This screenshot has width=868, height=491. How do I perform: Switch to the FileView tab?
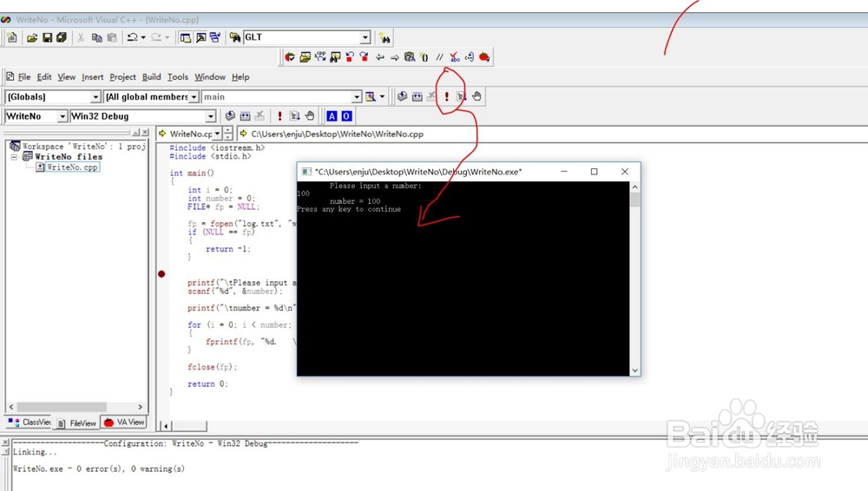(77, 423)
